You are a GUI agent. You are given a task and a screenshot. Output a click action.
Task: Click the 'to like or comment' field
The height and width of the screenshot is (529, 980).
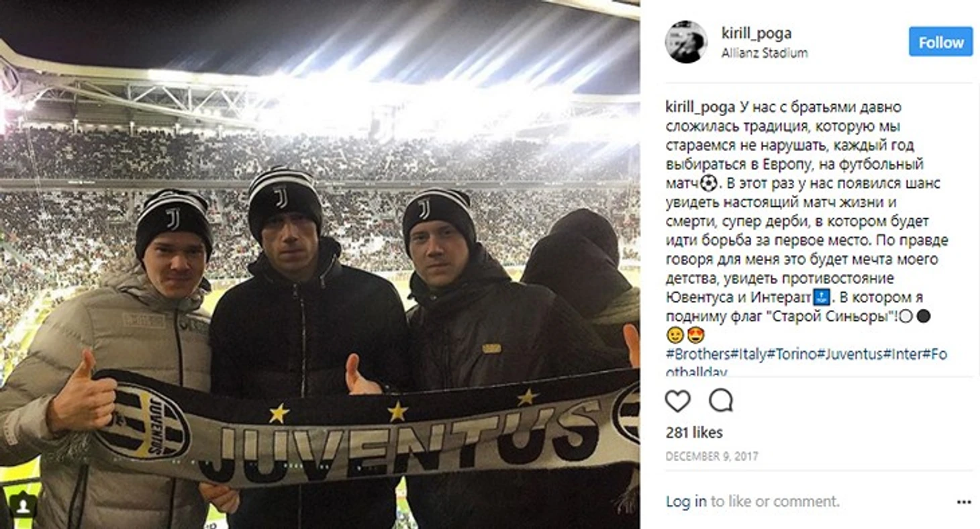[775, 501]
